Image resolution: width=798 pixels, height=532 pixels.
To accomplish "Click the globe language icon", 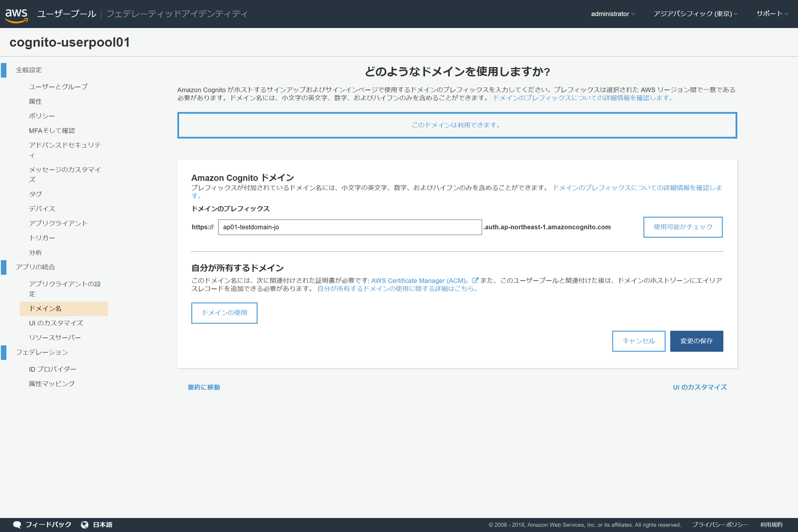I will pyautogui.click(x=85, y=525).
